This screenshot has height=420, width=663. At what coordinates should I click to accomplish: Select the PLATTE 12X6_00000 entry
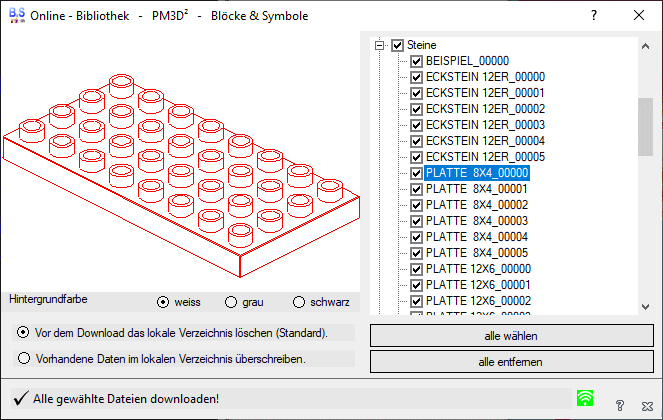click(478, 269)
